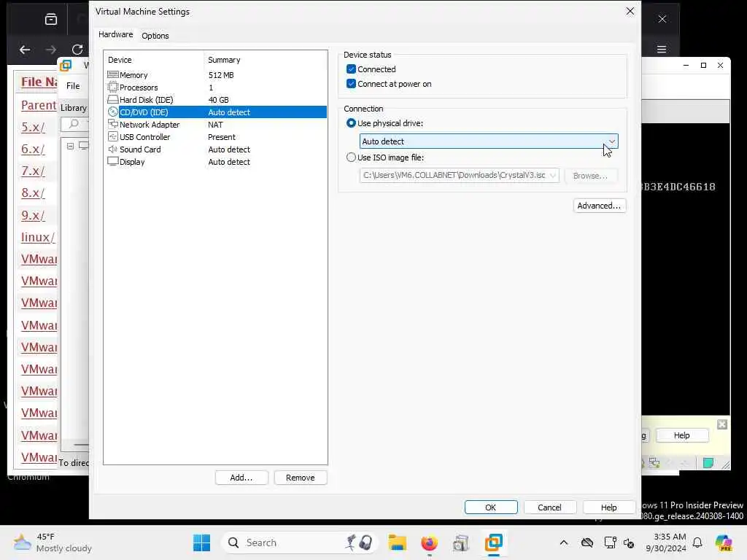Select the USB Controller icon
The image size is (747, 560).
pos(113,136)
